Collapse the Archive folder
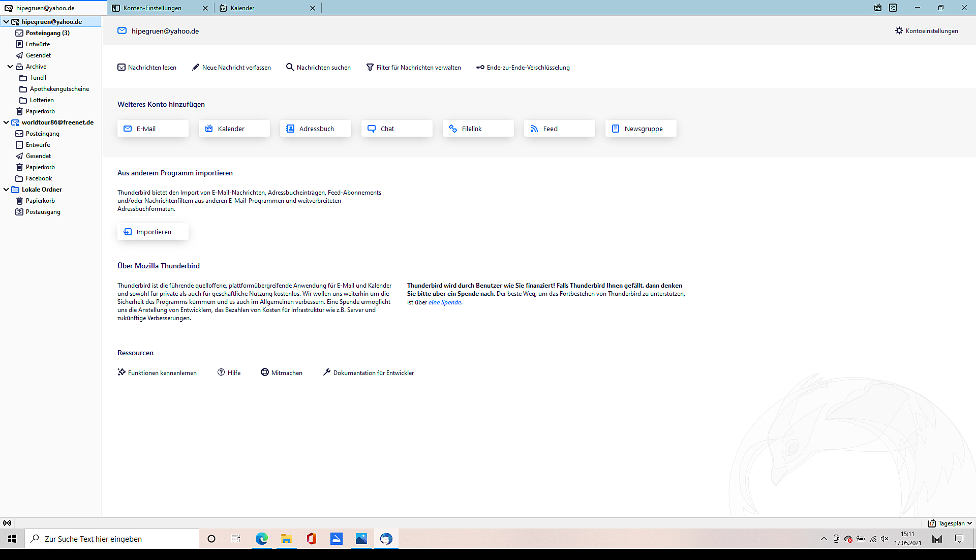Image resolution: width=976 pixels, height=560 pixels. tap(10, 67)
